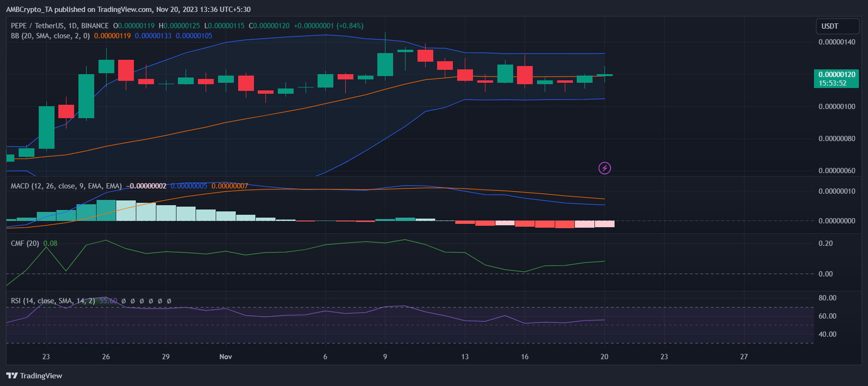This screenshot has width=868, height=386.
Task: Click the MACD axis label 0.00000010
Action: 837,191
